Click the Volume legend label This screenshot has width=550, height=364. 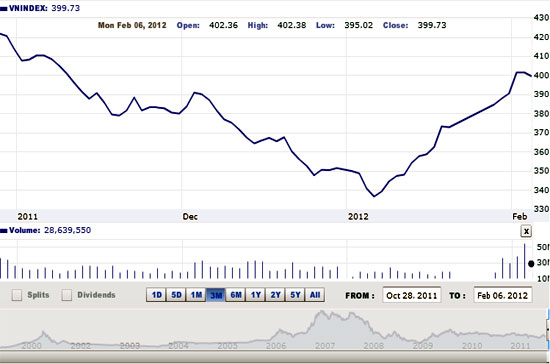pyautogui.click(x=24, y=230)
